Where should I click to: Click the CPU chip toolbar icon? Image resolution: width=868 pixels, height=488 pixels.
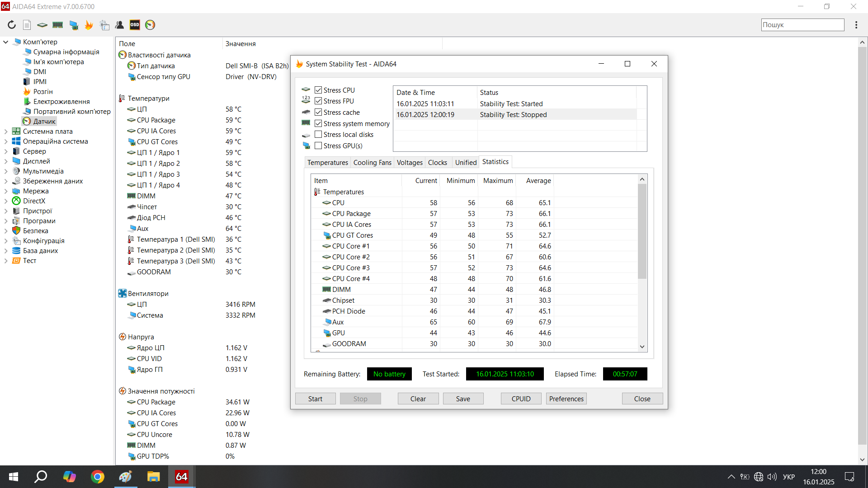42,25
